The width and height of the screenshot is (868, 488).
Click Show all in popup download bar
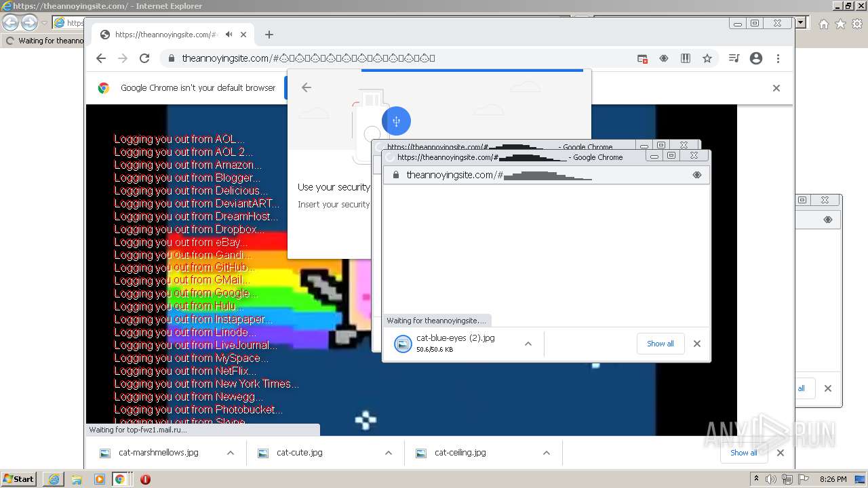click(660, 344)
